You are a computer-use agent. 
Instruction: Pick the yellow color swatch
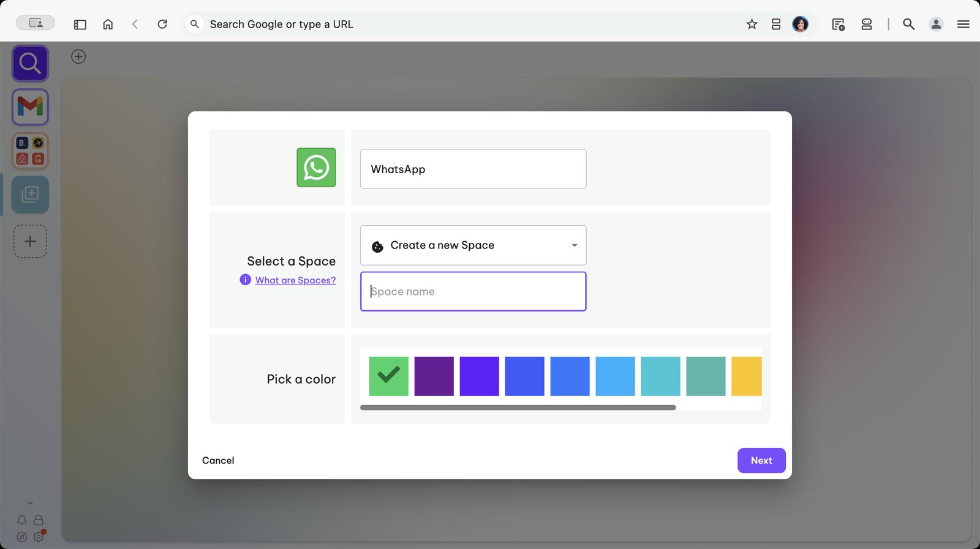coord(747,376)
